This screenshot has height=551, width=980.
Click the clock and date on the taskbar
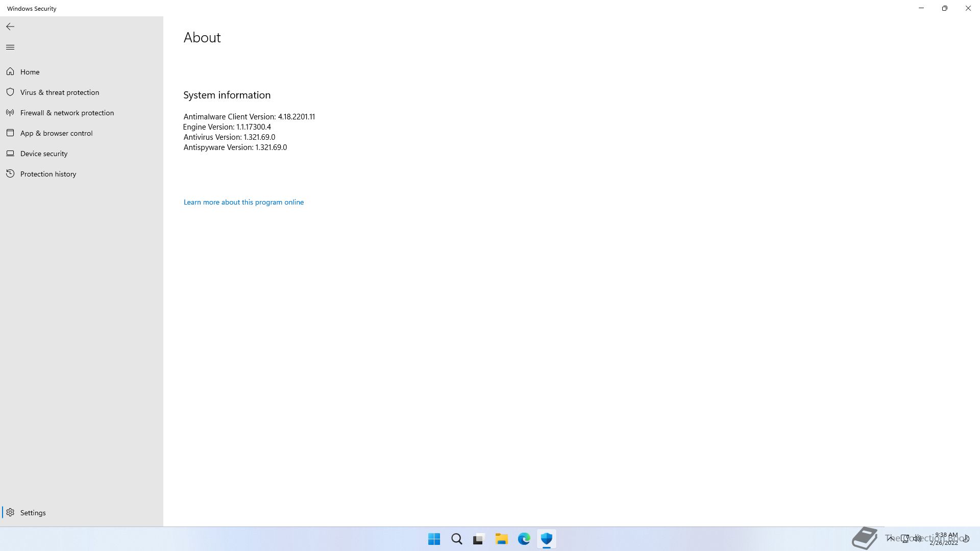coord(947,540)
